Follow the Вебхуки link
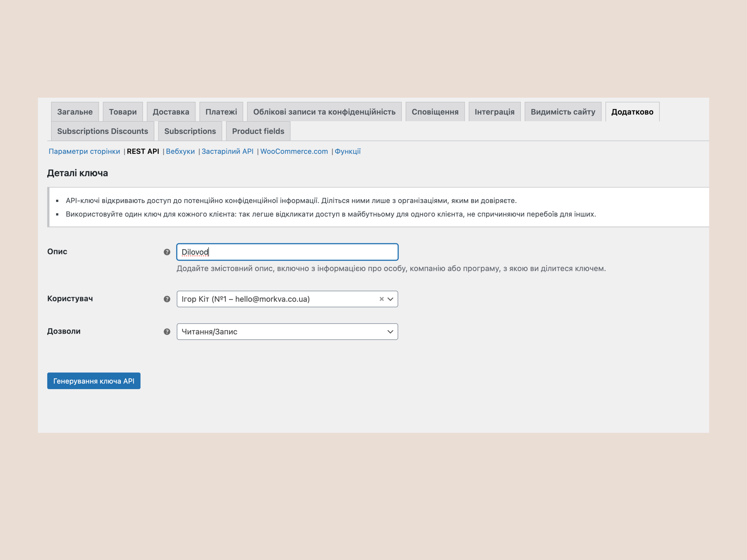This screenshot has height=560, width=747. 180,152
